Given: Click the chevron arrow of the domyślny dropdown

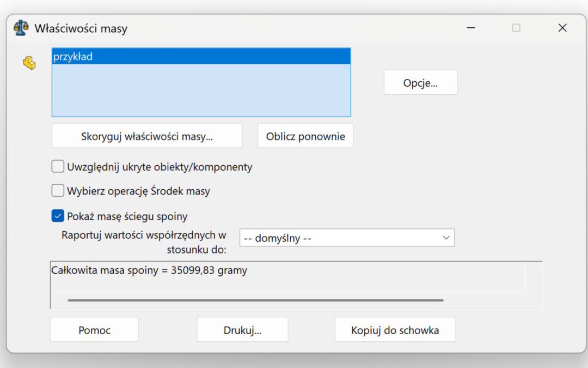Looking at the screenshot, I should [445, 238].
